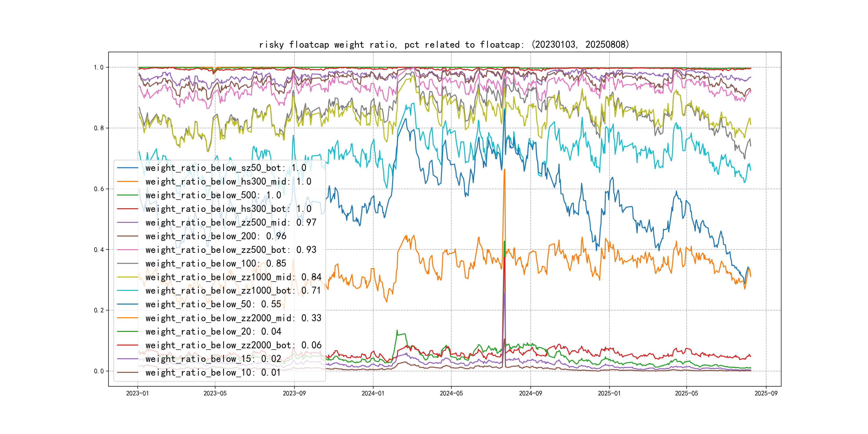Click the red hs300_bot legend line sample
Screen dimensions: 868x434
pyautogui.click(x=128, y=209)
